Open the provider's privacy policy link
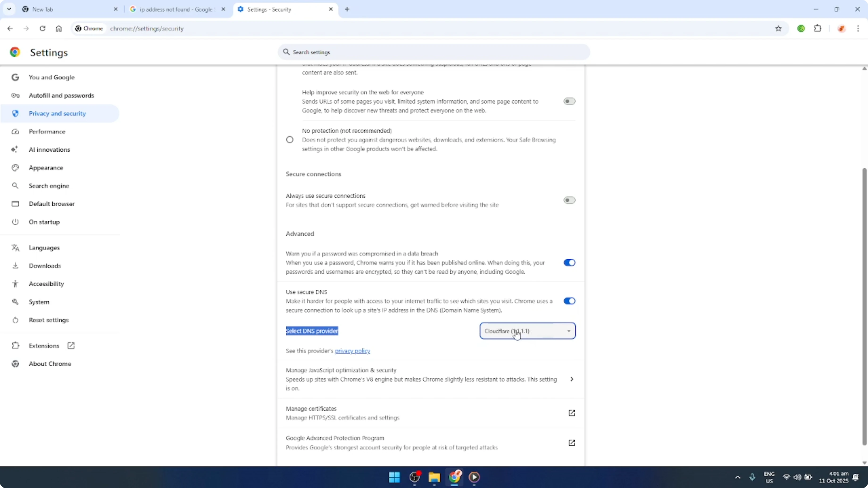 pos(352,351)
